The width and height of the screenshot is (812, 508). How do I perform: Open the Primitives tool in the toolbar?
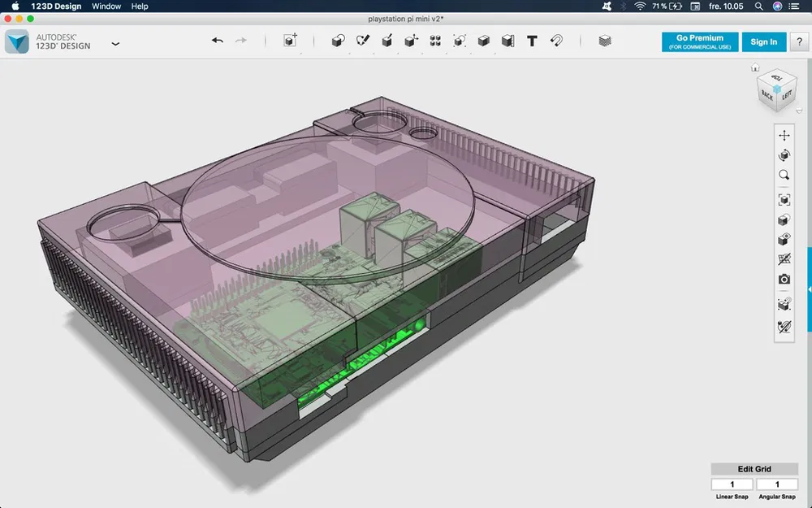(x=336, y=39)
